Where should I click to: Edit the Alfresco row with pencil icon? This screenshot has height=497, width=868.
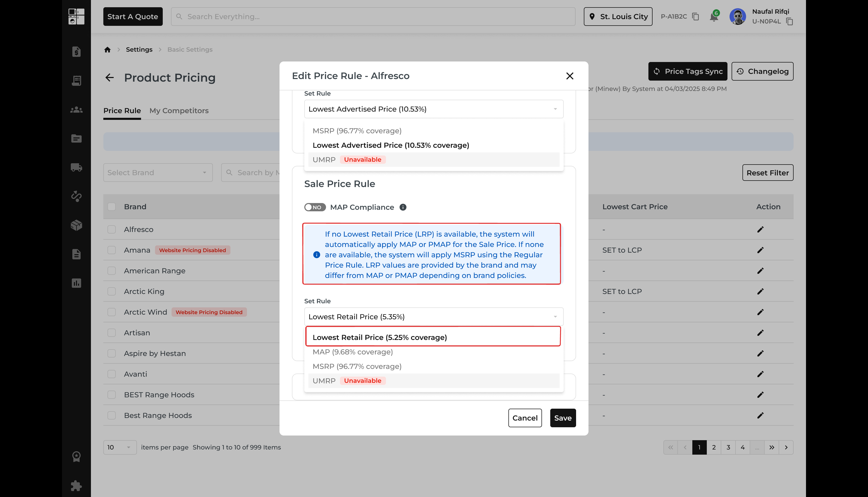[x=760, y=229]
